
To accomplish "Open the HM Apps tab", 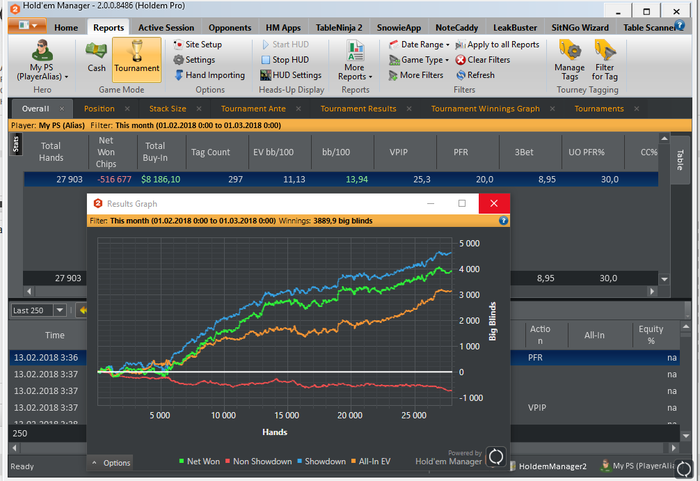I will pyautogui.click(x=283, y=28).
